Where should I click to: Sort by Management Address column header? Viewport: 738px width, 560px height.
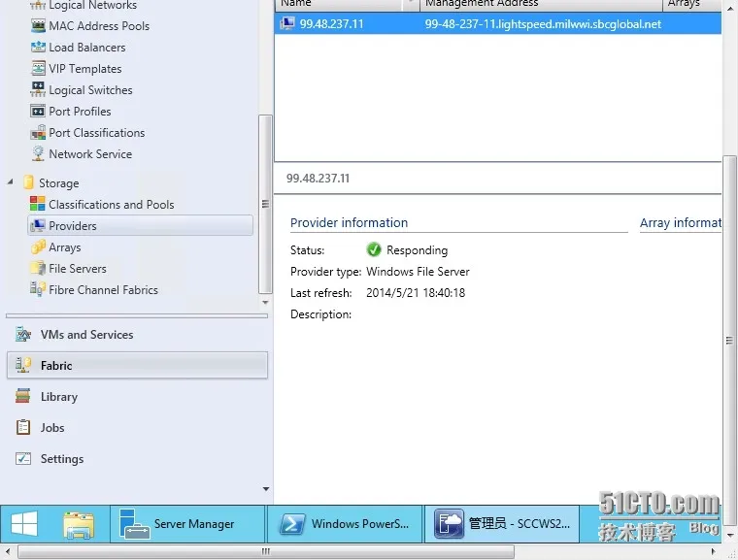point(541,4)
